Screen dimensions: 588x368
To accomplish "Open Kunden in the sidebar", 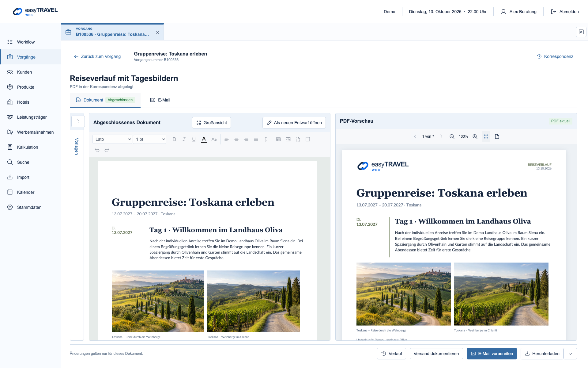I will tap(31, 72).
